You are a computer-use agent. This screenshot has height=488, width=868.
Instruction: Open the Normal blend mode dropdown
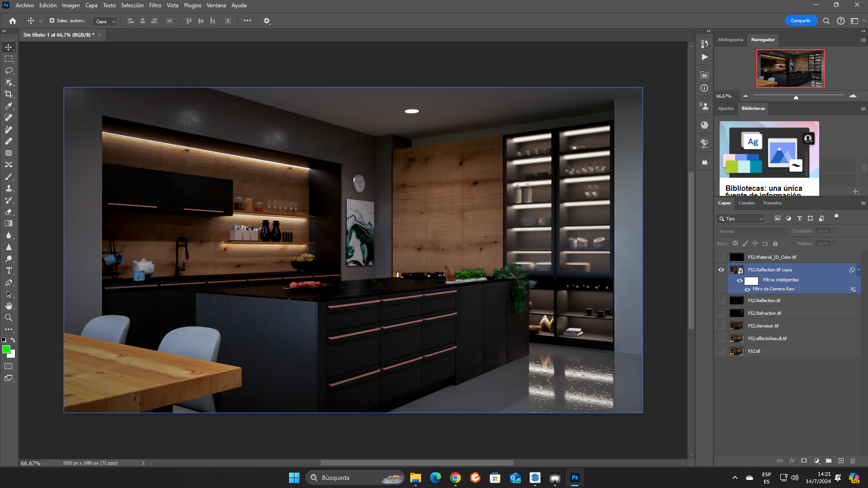point(753,231)
